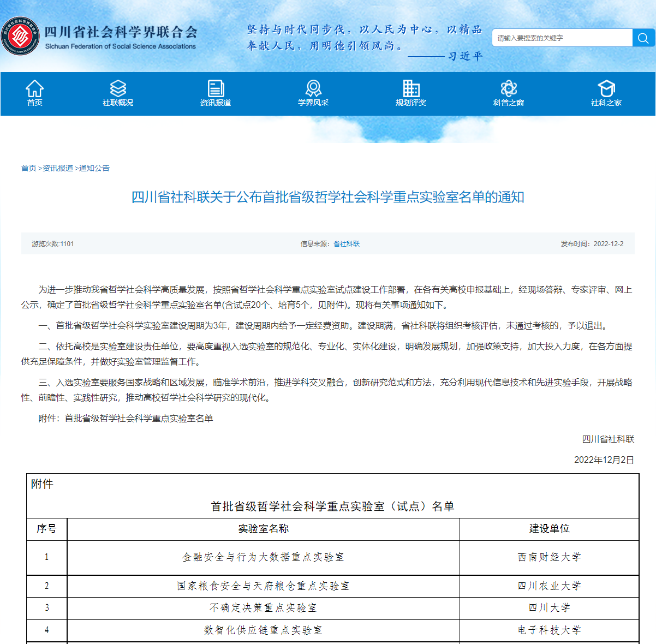Select the 规划评奖 menu label
Image resolution: width=656 pixels, height=644 pixels.
click(411, 103)
